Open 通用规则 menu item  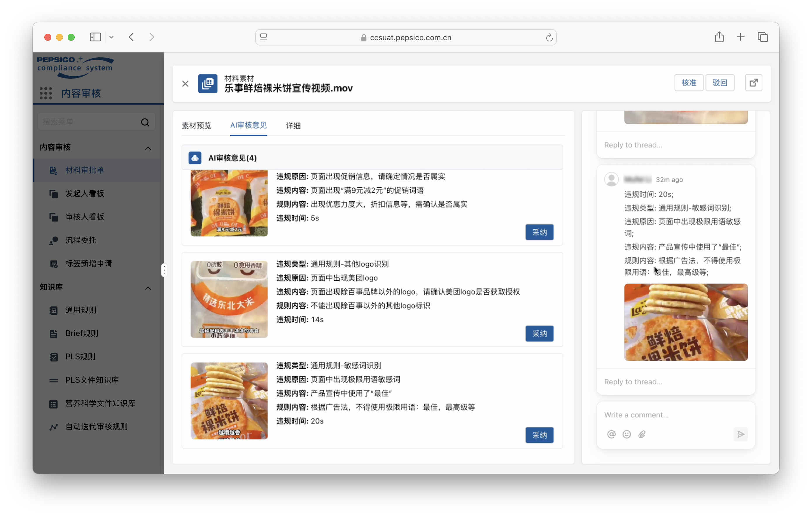pyautogui.click(x=97, y=310)
